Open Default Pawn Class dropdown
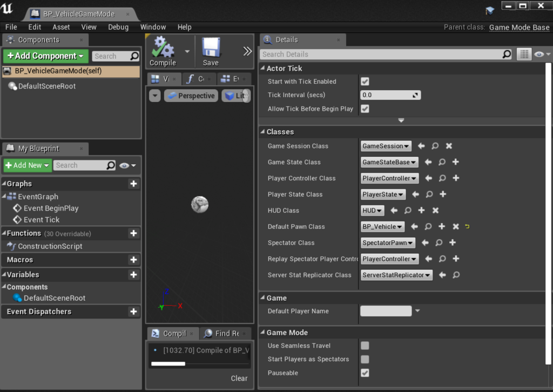Viewport: 553px width, 392px height. [382, 227]
